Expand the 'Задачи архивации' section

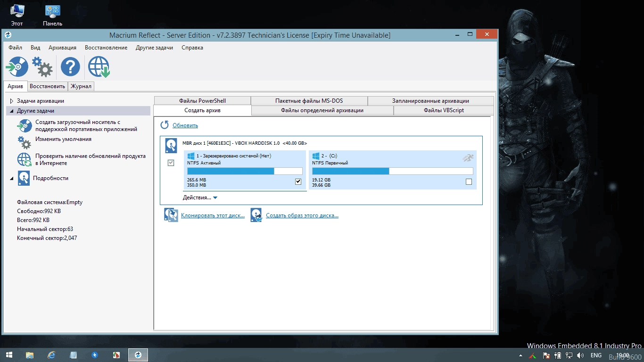pos(12,101)
